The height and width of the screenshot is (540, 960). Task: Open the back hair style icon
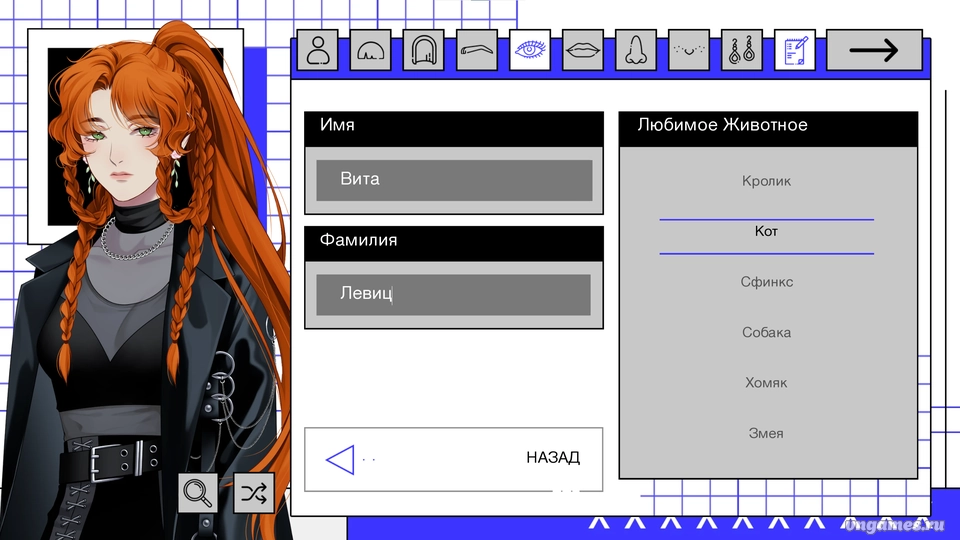423,50
